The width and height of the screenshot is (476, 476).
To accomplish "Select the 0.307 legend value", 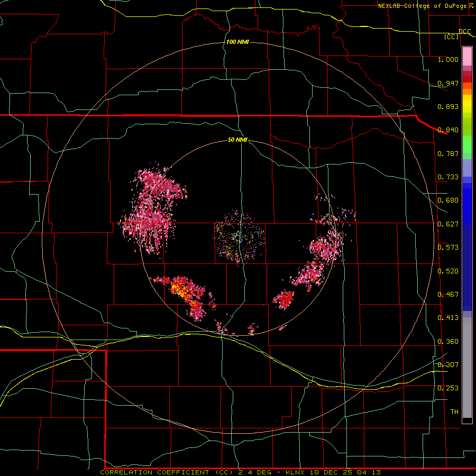I will click(x=448, y=364).
